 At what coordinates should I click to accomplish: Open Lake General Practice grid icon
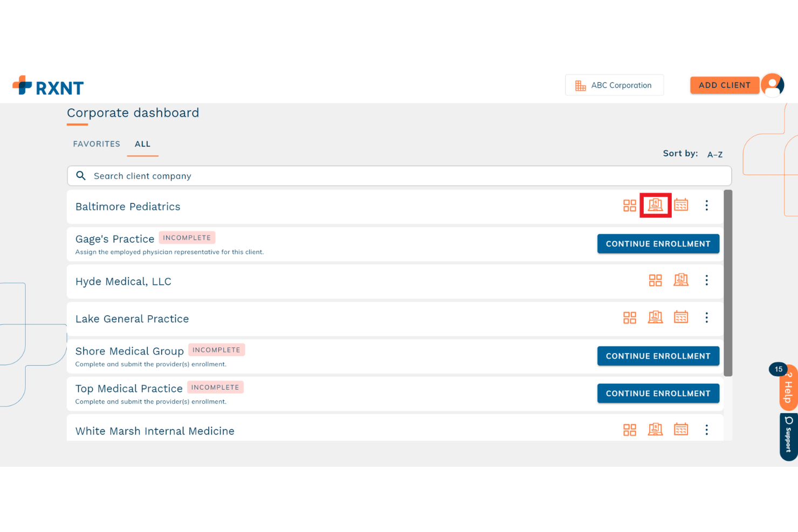pos(629,317)
